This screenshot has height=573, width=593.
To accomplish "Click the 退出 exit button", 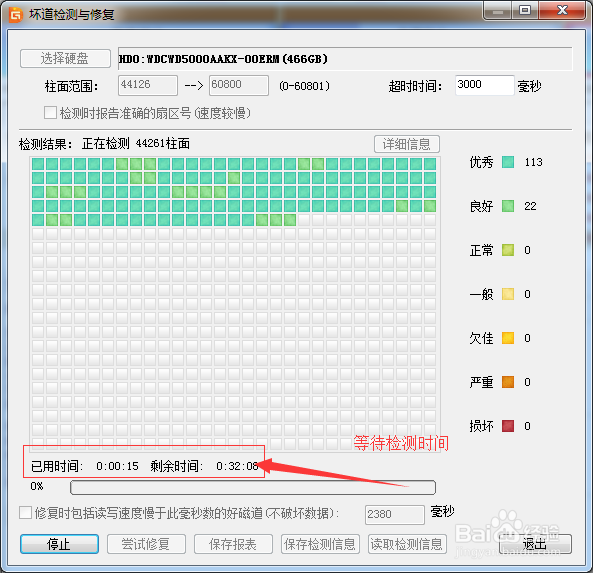I will 535,544.
